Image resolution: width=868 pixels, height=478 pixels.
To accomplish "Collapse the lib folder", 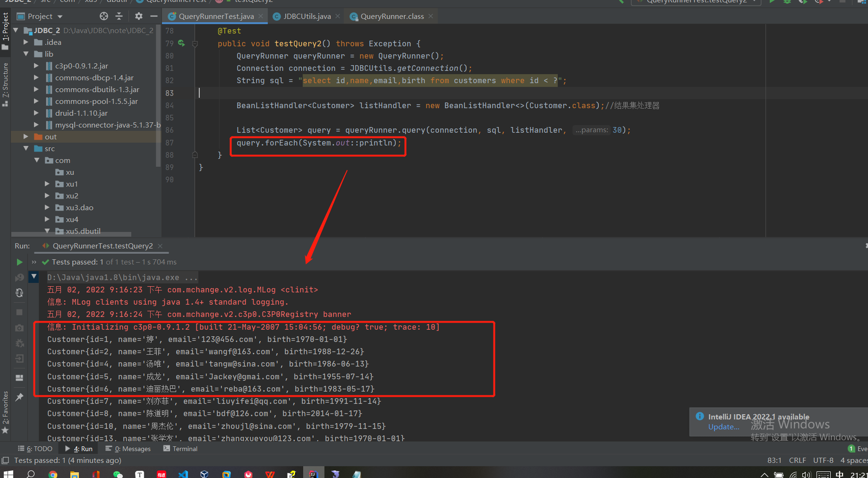I will click(26, 54).
